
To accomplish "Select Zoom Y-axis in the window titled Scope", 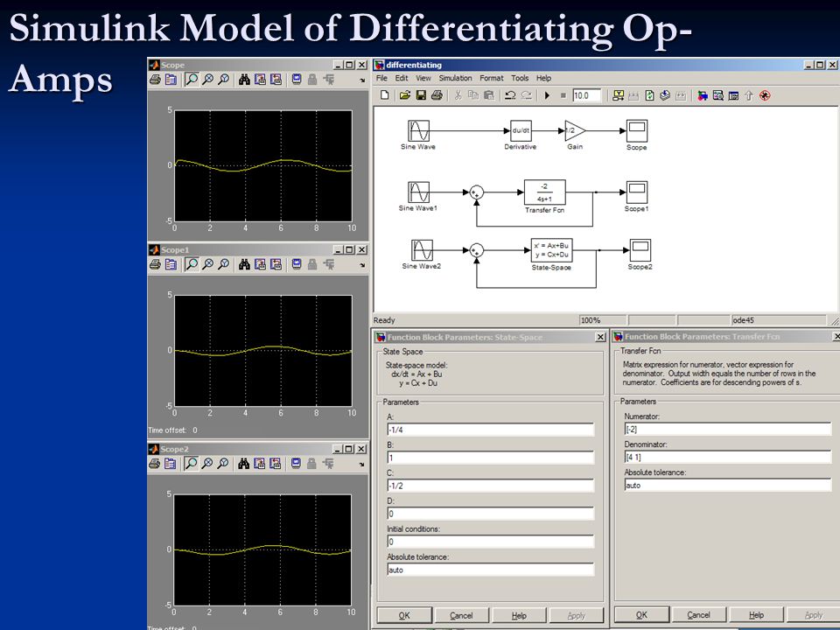I will click(224, 80).
